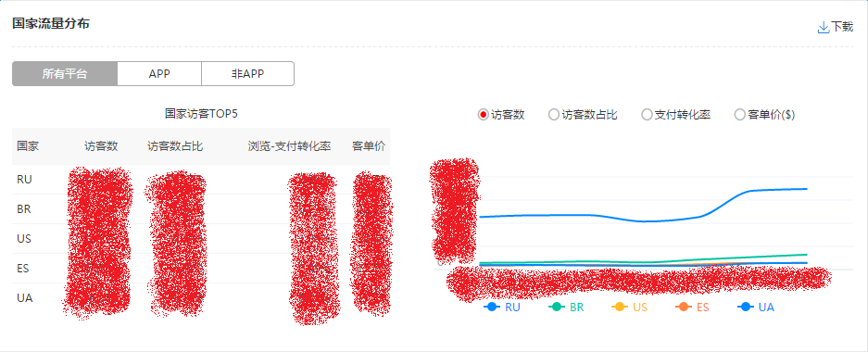
Task: Select the 支付转化率 radio button
Action: [647, 115]
